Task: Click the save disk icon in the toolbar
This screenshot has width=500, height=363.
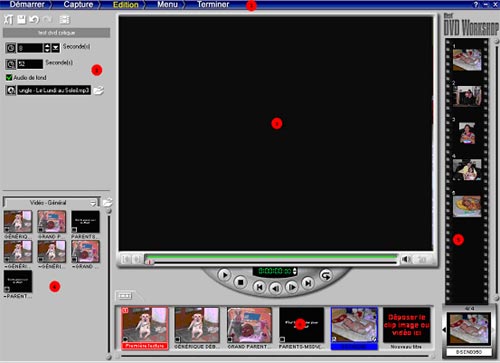Action: (21, 19)
